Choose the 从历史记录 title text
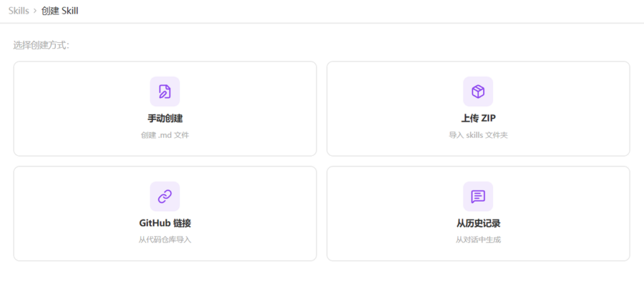The image size is (644, 281). pos(478,223)
